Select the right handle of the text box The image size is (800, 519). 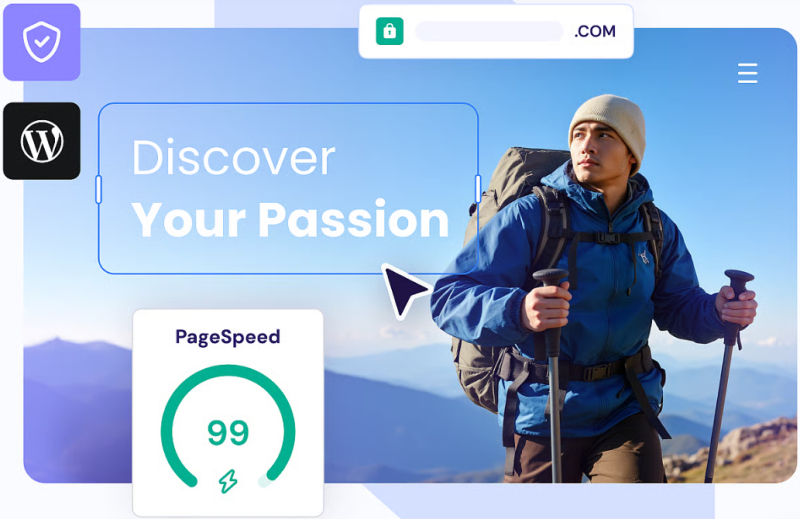tap(478, 188)
